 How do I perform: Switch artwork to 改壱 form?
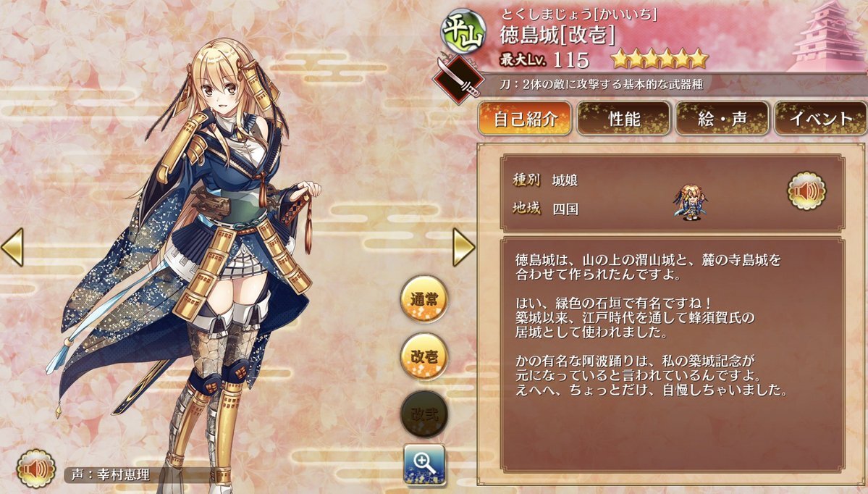[x=424, y=356]
